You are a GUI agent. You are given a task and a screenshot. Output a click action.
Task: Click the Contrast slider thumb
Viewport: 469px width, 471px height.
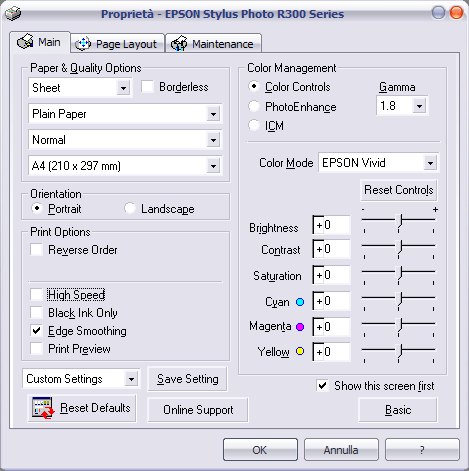tap(399, 248)
